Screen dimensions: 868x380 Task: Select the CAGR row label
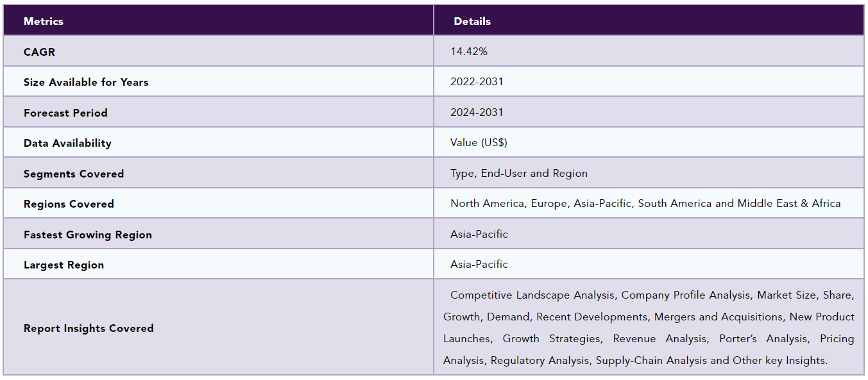pos(39,52)
